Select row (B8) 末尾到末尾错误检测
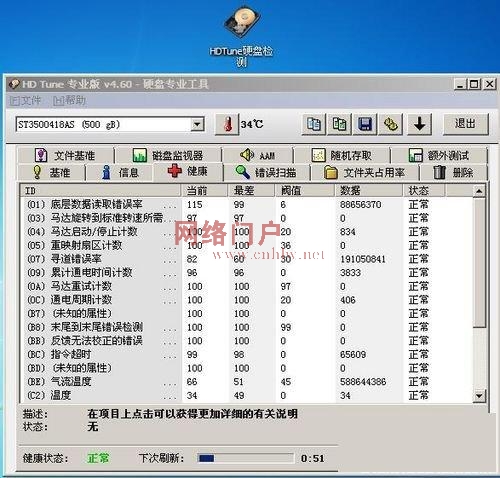The height and width of the screenshot is (478, 500). 247,327
